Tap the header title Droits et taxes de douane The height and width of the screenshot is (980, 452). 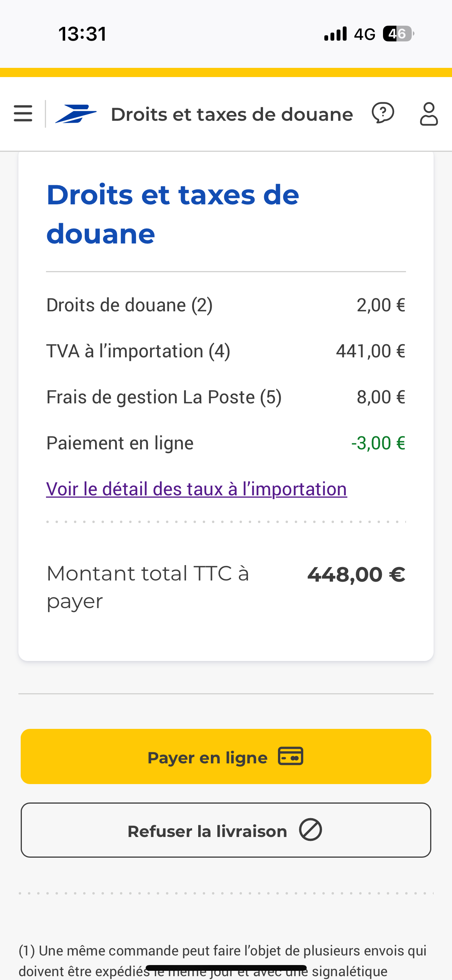click(x=232, y=114)
